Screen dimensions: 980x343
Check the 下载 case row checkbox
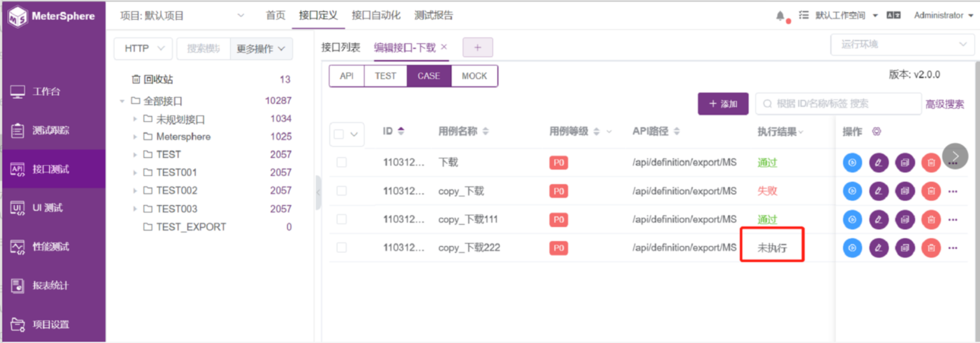(342, 162)
